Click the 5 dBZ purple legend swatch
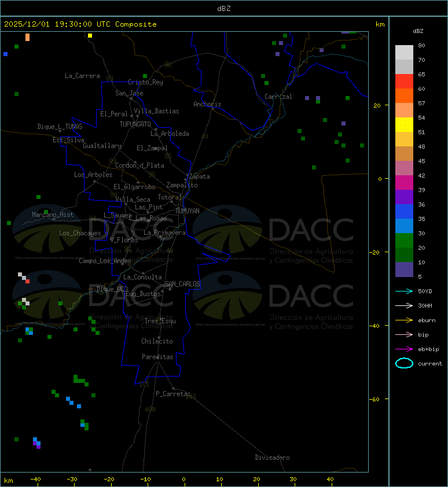Screen dimensions: 448x487 pyautogui.click(x=404, y=270)
